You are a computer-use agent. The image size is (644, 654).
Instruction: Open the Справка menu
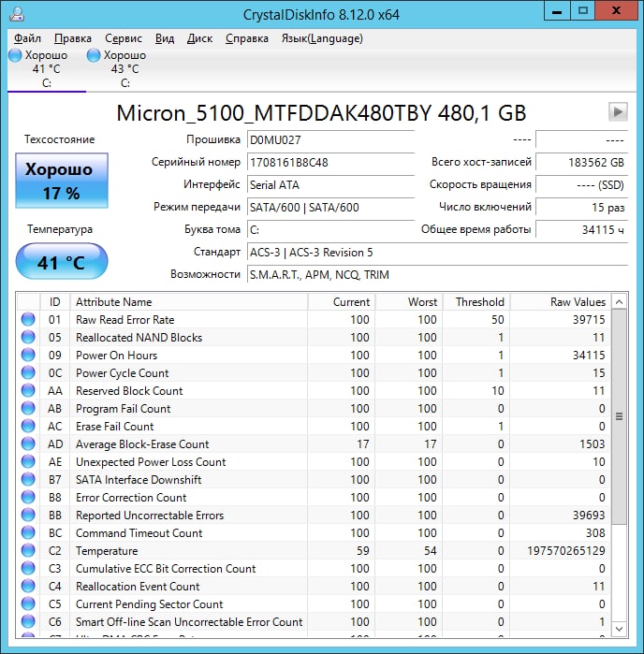[247, 38]
